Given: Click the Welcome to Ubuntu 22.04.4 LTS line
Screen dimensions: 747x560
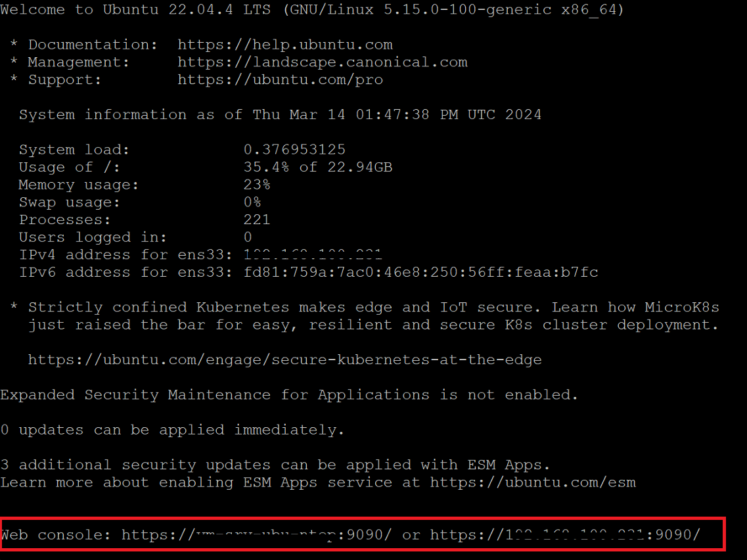Looking at the screenshot, I should point(312,10).
